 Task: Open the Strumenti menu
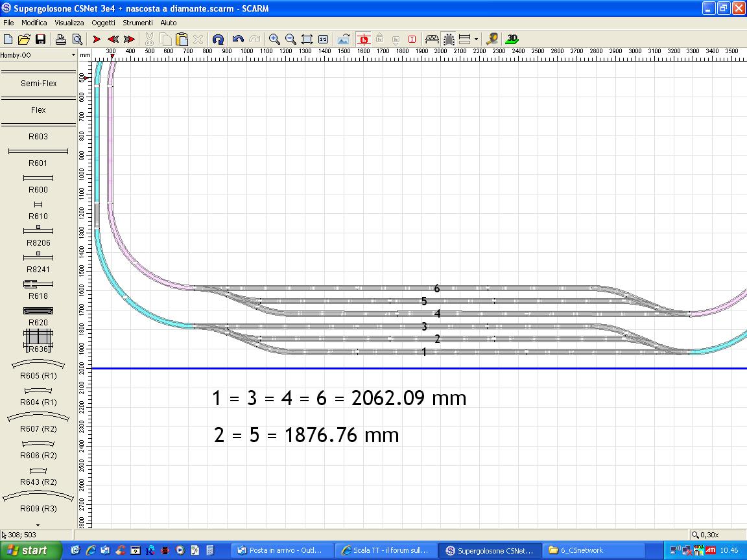click(x=137, y=23)
